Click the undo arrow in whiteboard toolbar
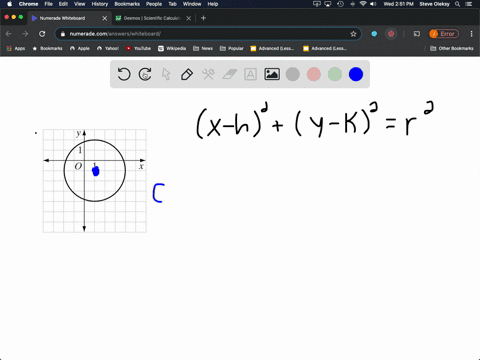This screenshot has height=360, width=480. click(124, 74)
